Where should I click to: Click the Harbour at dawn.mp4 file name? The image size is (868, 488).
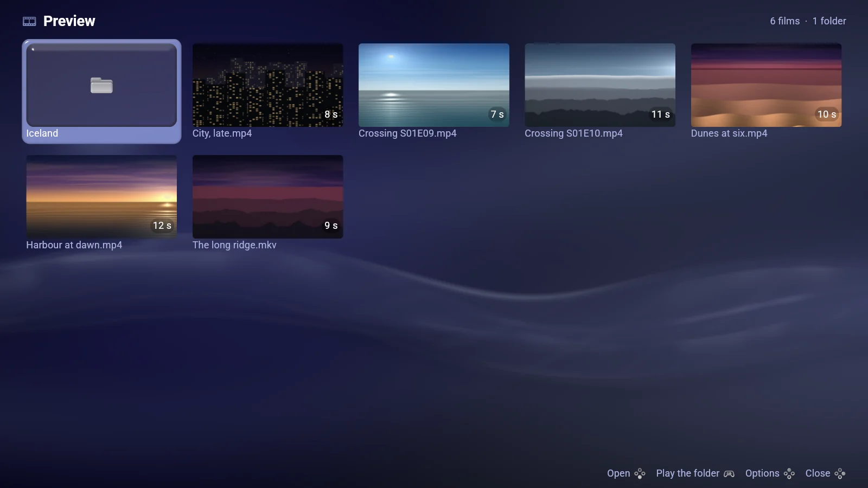(74, 245)
